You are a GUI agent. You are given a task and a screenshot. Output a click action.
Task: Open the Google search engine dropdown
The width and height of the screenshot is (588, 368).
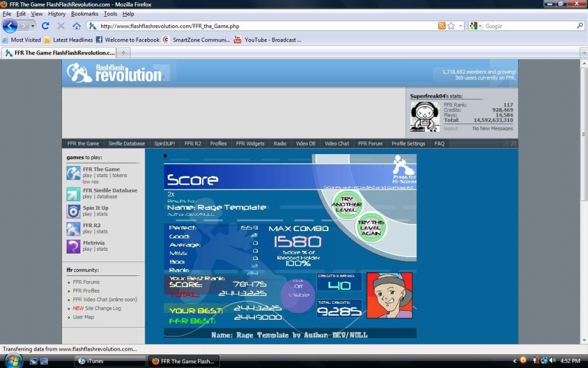[474, 26]
